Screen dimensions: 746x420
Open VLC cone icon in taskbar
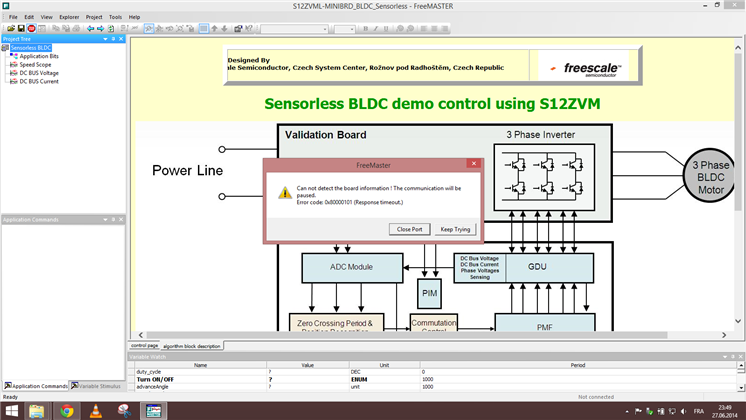click(x=96, y=411)
